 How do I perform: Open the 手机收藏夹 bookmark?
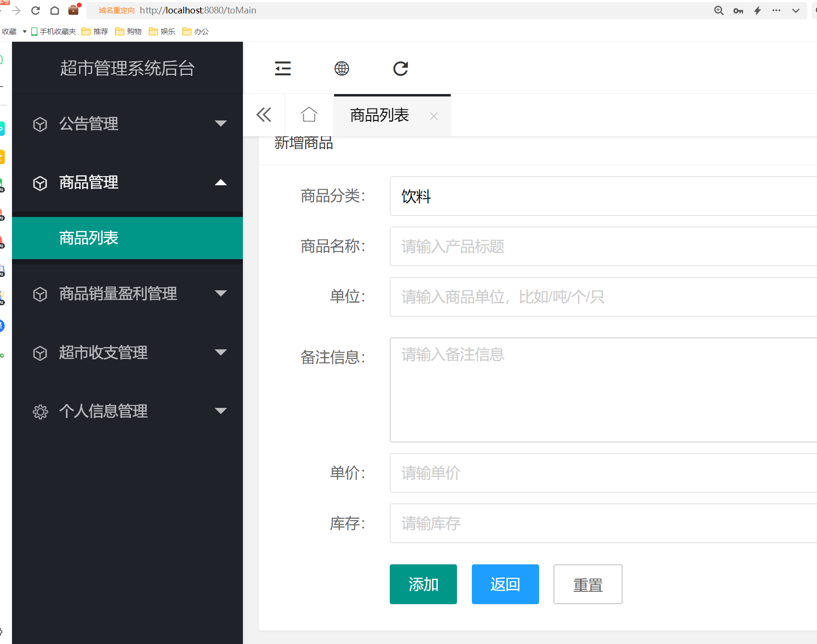click(x=53, y=32)
